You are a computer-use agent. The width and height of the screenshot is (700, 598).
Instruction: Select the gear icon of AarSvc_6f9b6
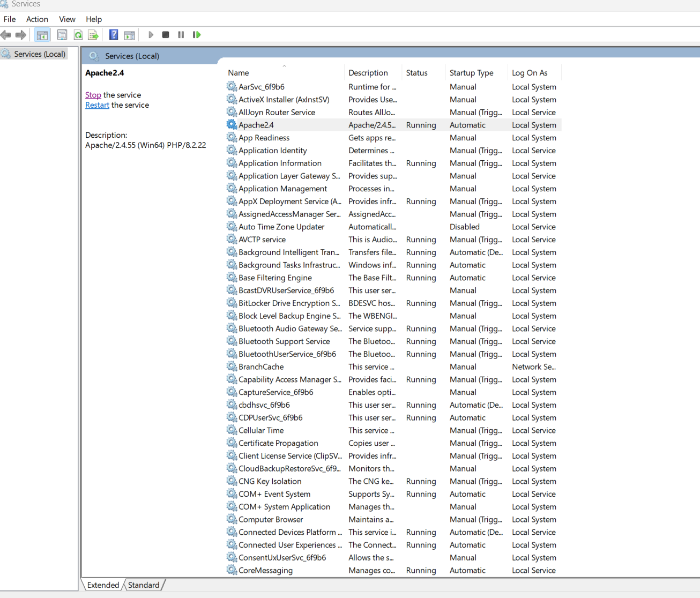tap(232, 86)
